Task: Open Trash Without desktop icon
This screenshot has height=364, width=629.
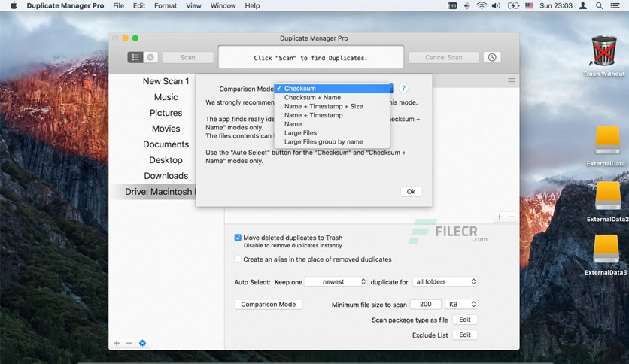Action: click(603, 56)
